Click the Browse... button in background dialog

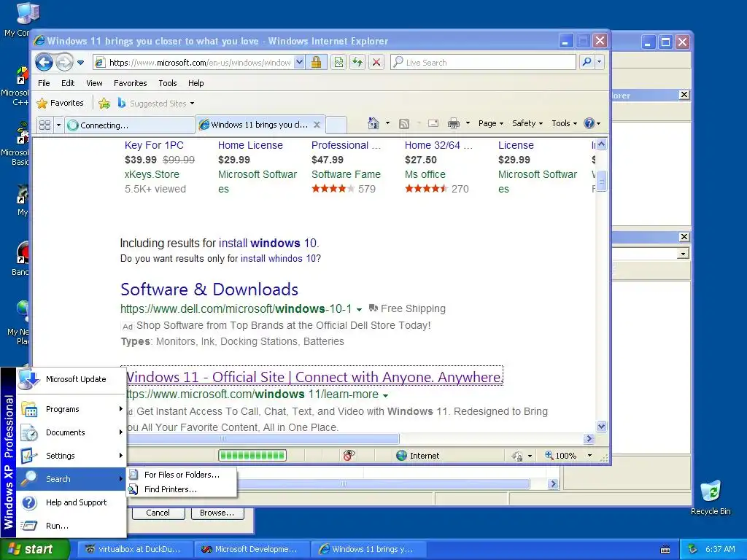217,513
